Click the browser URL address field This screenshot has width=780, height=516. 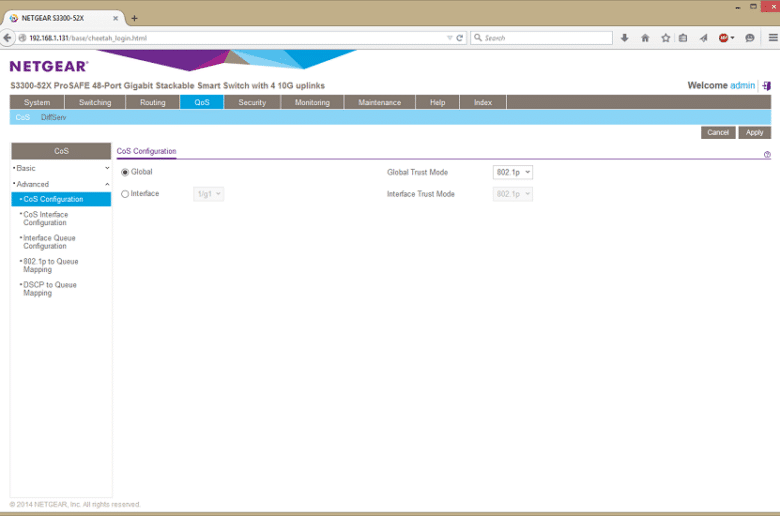click(236, 38)
